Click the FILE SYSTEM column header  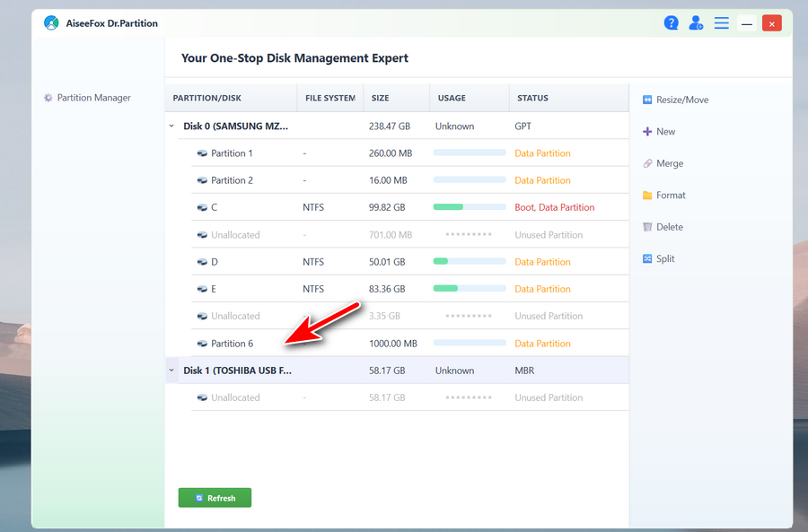pyautogui.click(x=330, y=98)
